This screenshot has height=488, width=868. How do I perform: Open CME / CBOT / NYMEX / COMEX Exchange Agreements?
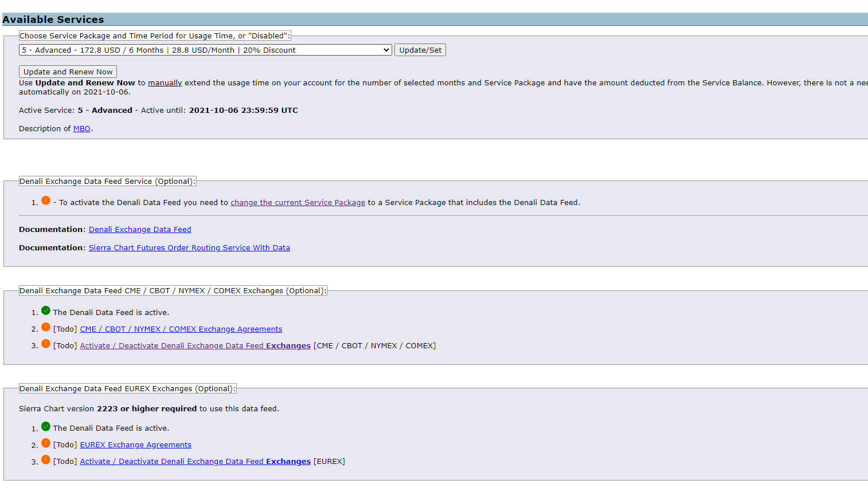[181, 329]
